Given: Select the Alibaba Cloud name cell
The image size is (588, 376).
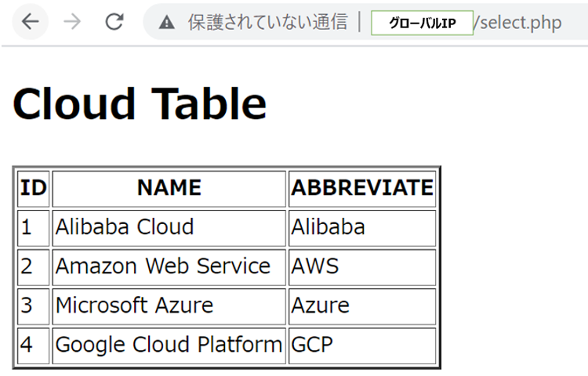Looking at the screenshot, I should click(x=125, y=227).
